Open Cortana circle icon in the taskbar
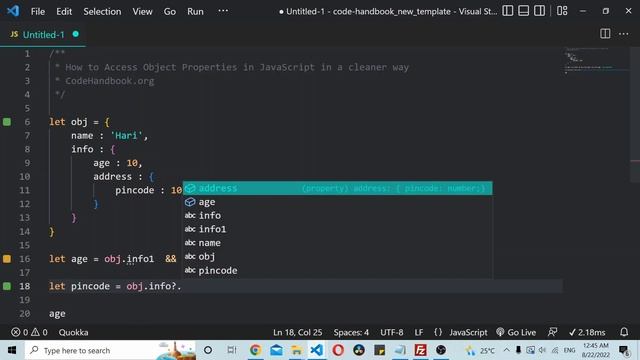 click(208, 350)
